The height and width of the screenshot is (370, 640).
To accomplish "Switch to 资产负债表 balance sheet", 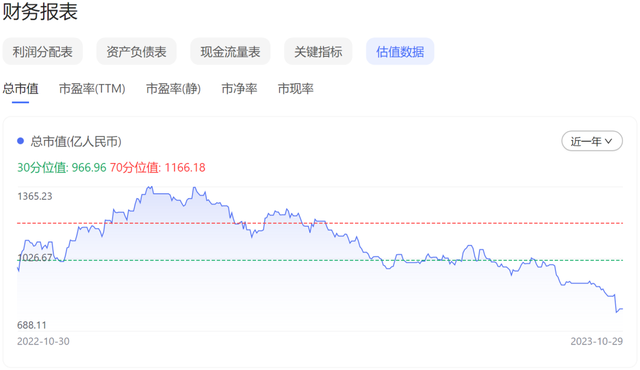I will coord(136,52).
